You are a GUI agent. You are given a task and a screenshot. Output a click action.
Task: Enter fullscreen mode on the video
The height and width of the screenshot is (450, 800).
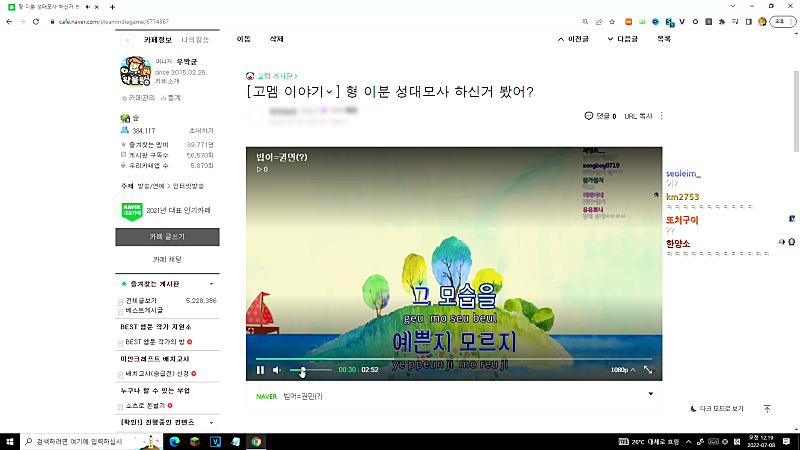[648, 370]
